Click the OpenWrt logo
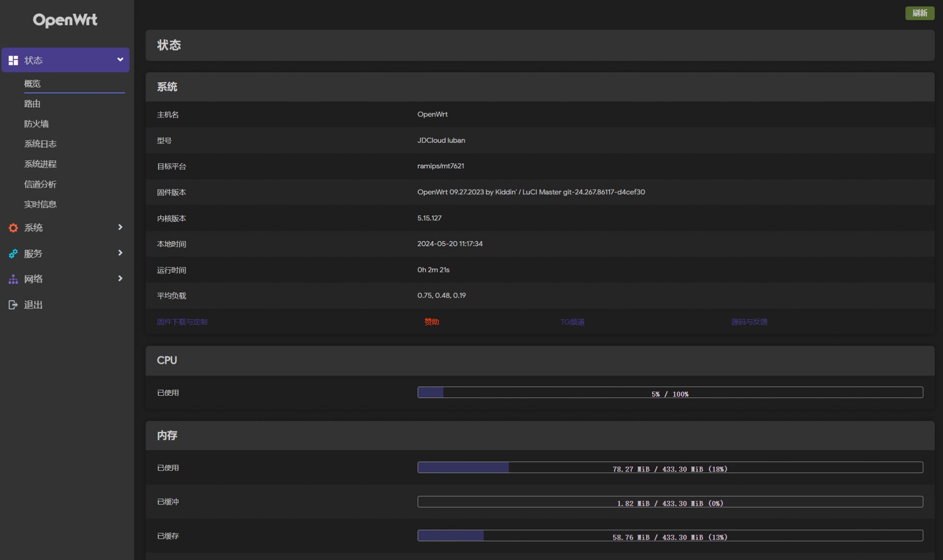The image size is (943, 560). tap(65, 20)
